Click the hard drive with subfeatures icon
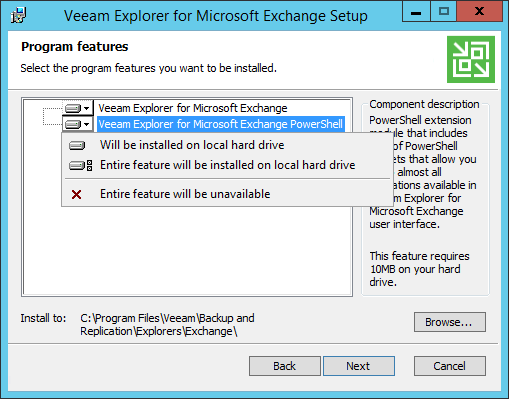The height and width of the screenshot is (399, 509). (x=80, y=165)
